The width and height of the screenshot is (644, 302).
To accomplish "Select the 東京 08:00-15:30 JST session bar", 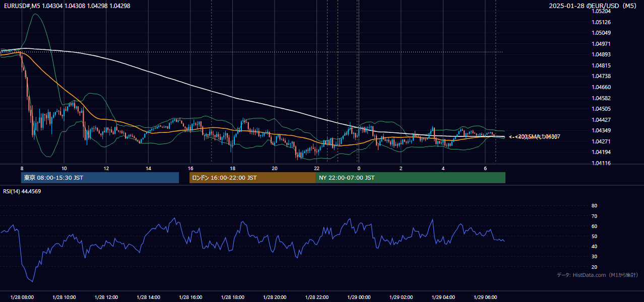I will (x=100, y=178).
